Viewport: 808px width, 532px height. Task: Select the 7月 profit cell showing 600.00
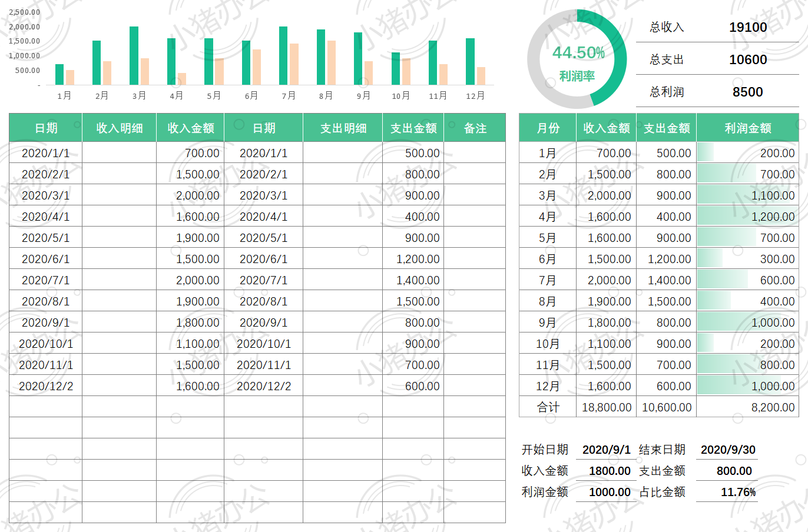coord(748,280)
